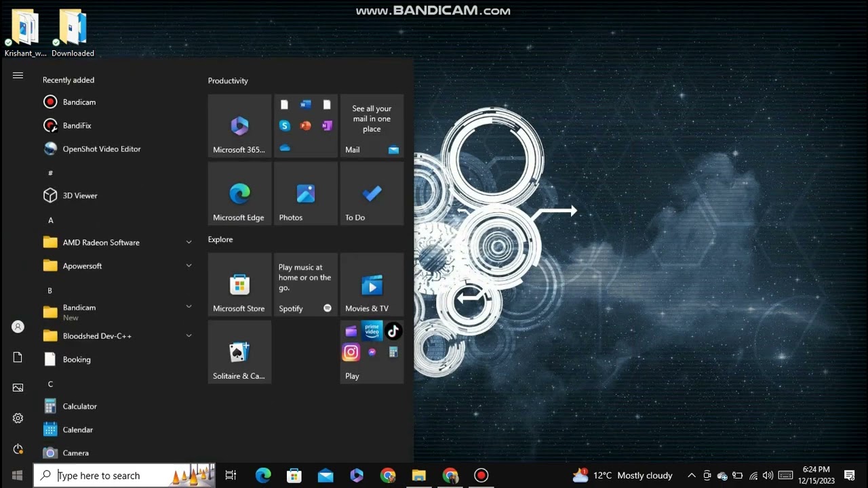Open Documents from the Start sidebar

pyautogui.click(x=18, y=357)
